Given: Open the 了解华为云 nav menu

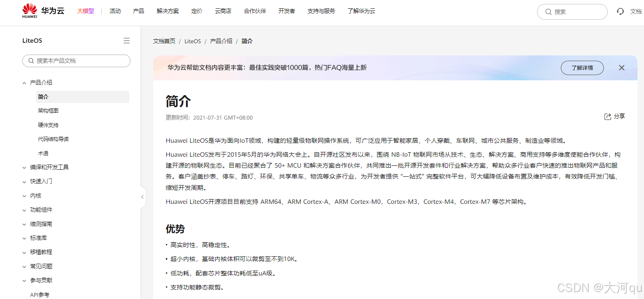Looking at the screenshot, I should click(x=362, y=11).
